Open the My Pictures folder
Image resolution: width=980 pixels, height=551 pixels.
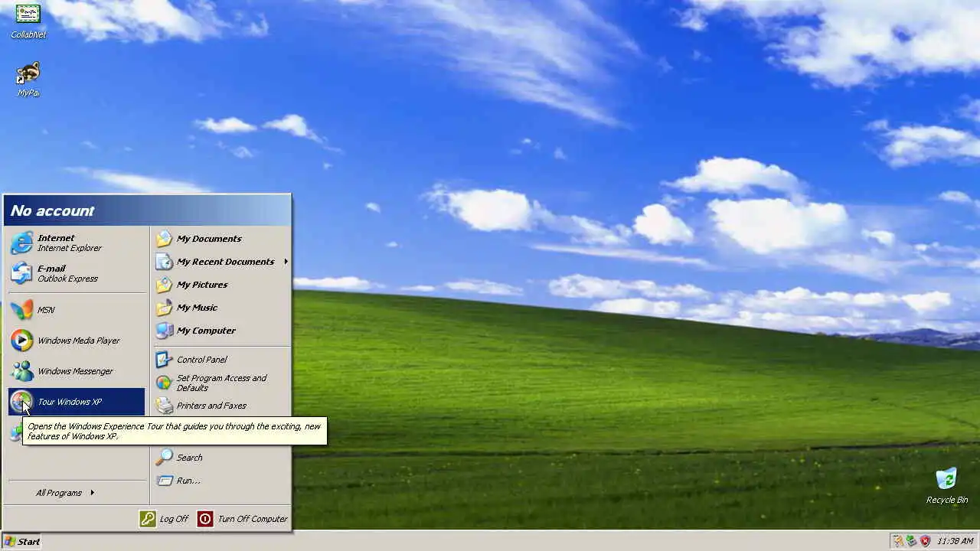click(x=221, y=285)
